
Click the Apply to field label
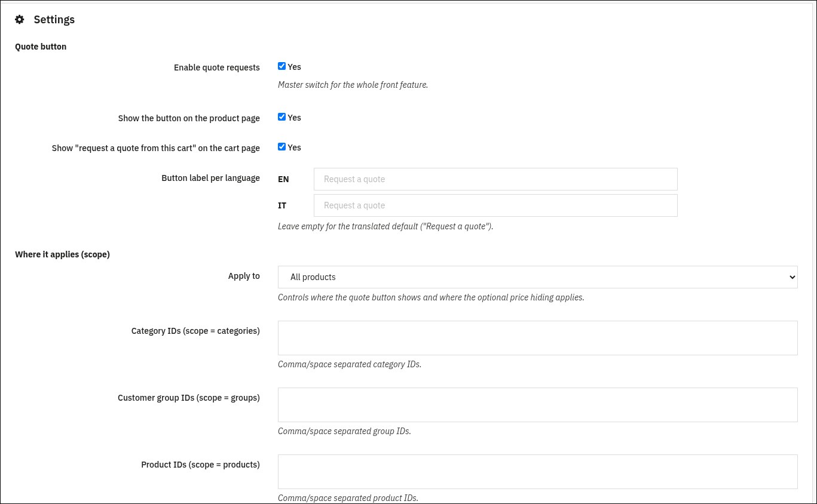pos(244,276)
